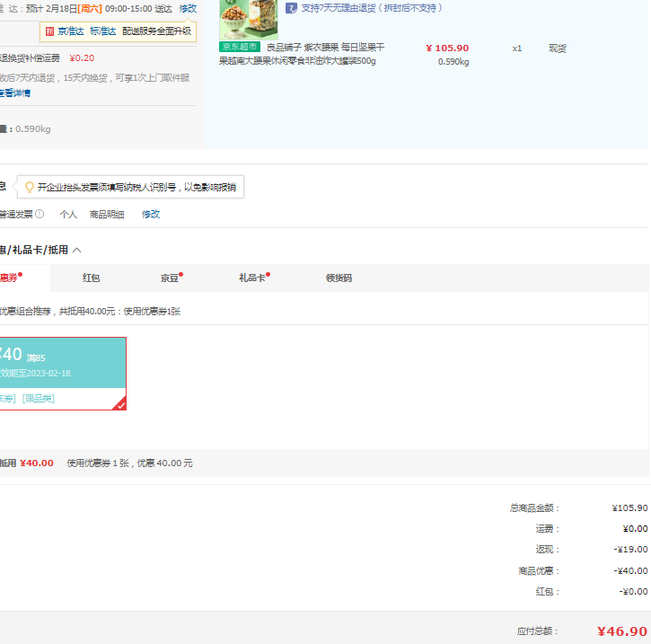Click the 7-day return policy icon
Image resolution: width=651 pixels, height=644 pixels.
292,8
